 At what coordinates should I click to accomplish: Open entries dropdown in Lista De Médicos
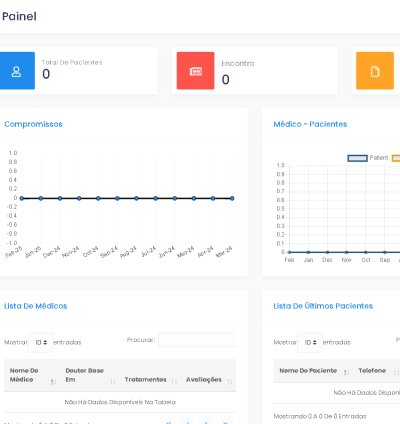tap(41, 342)
